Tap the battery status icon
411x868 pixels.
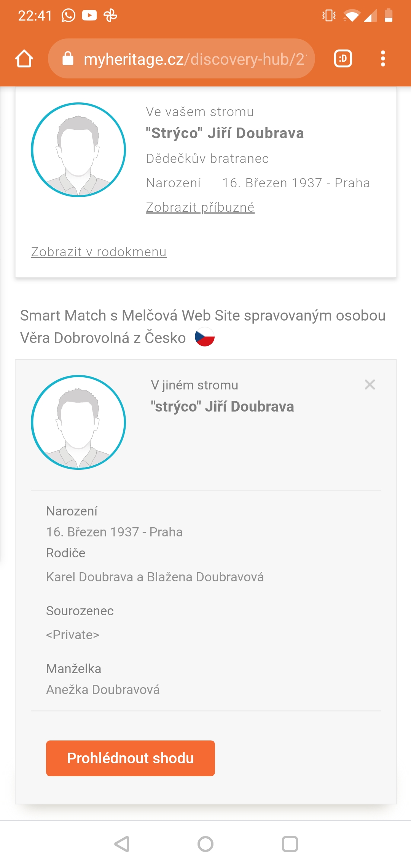click(389, 16)
